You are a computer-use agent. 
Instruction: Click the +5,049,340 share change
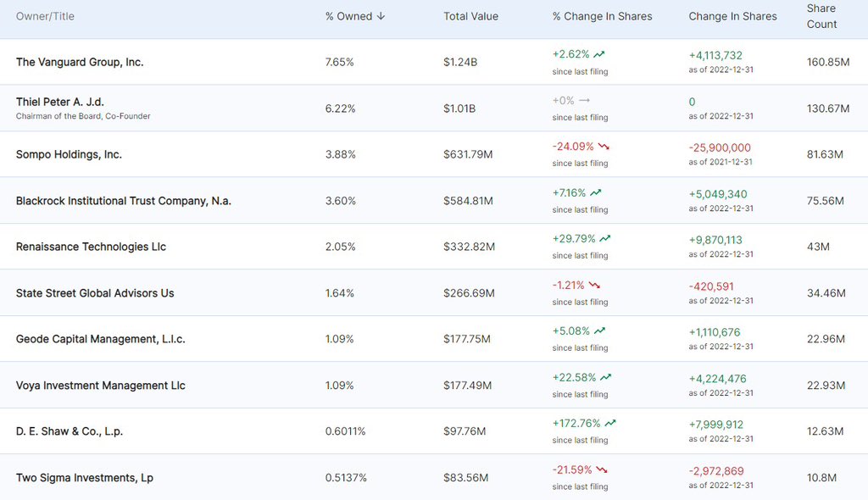coord(718,194)
